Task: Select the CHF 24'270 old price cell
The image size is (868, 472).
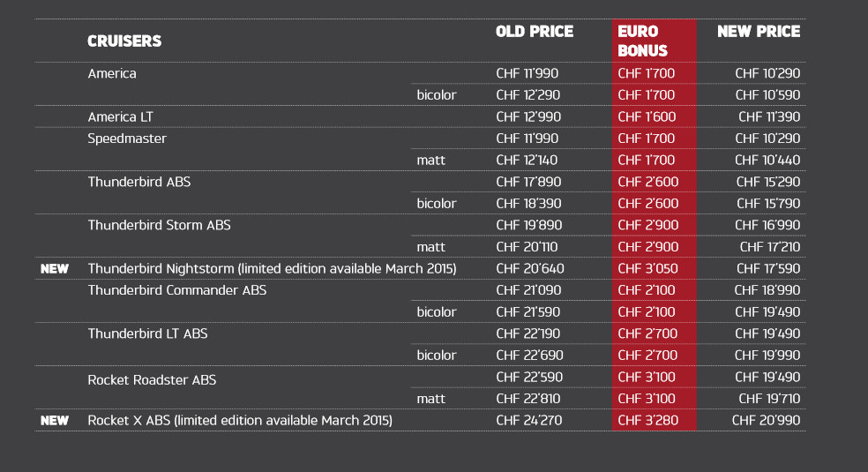Action: coord(528,421)
